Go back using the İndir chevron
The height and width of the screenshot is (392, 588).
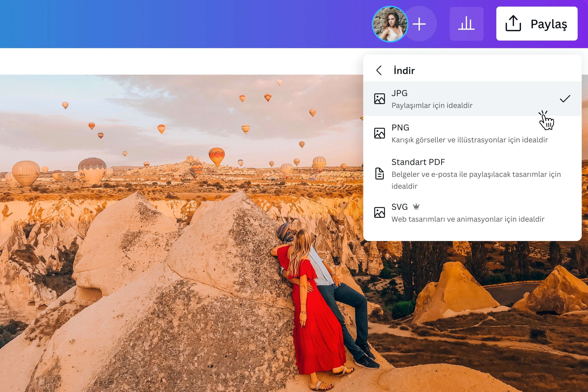coord(379,70)
